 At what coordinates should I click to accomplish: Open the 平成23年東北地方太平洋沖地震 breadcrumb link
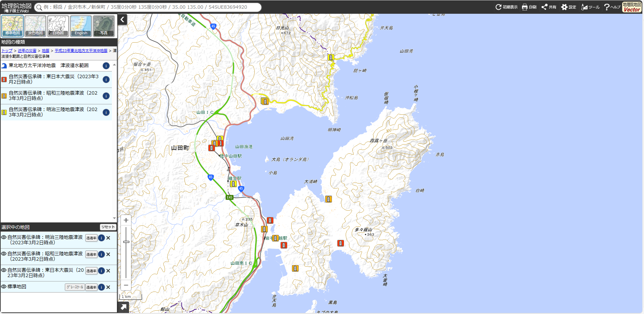[x=81, y=51]
